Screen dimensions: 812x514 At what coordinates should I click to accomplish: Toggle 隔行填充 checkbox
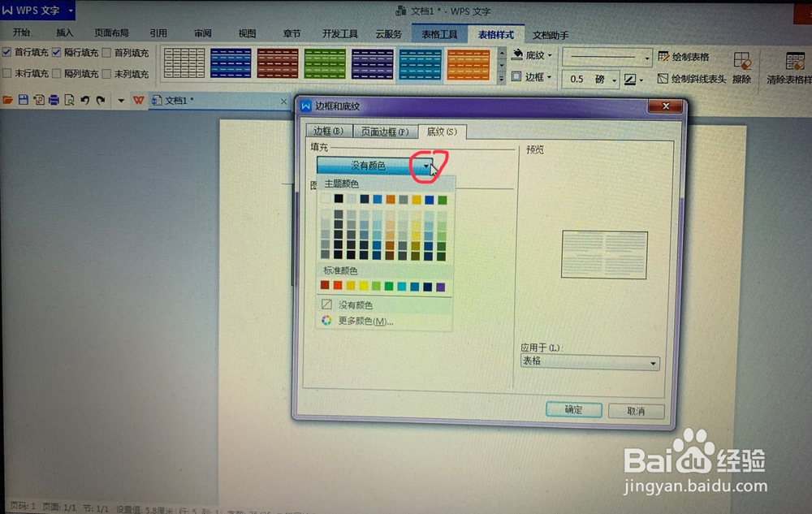[57, 52]
